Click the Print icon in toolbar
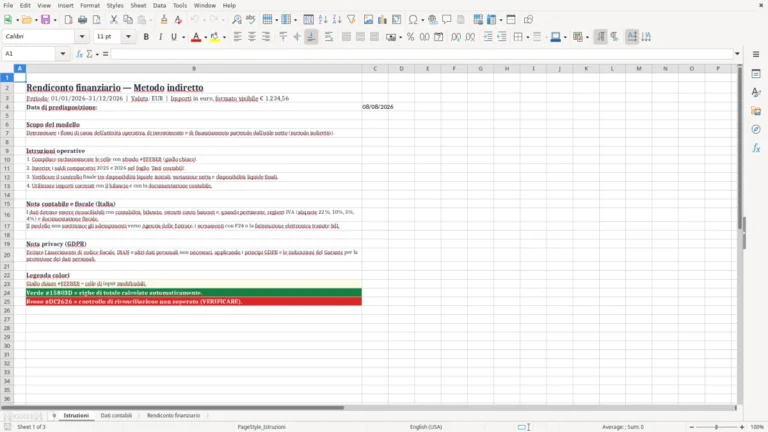This screenshot has width=768, height=432. coord(82,20)
